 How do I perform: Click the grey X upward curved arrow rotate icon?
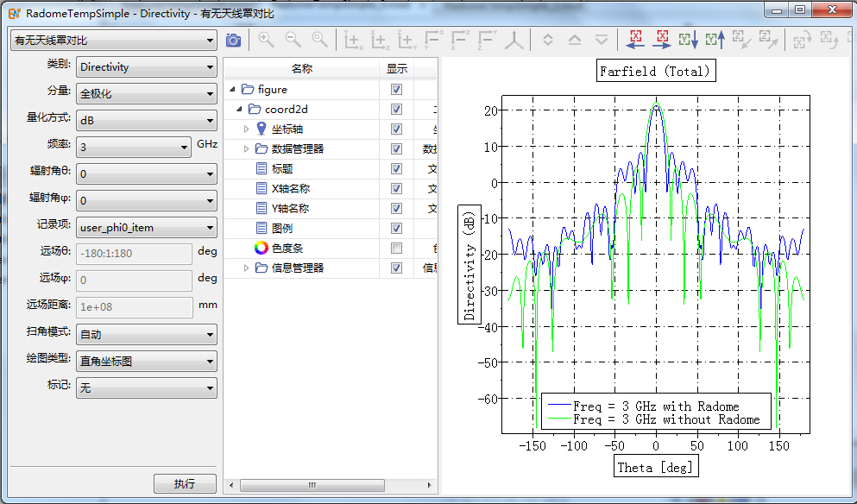coord(829,40)
